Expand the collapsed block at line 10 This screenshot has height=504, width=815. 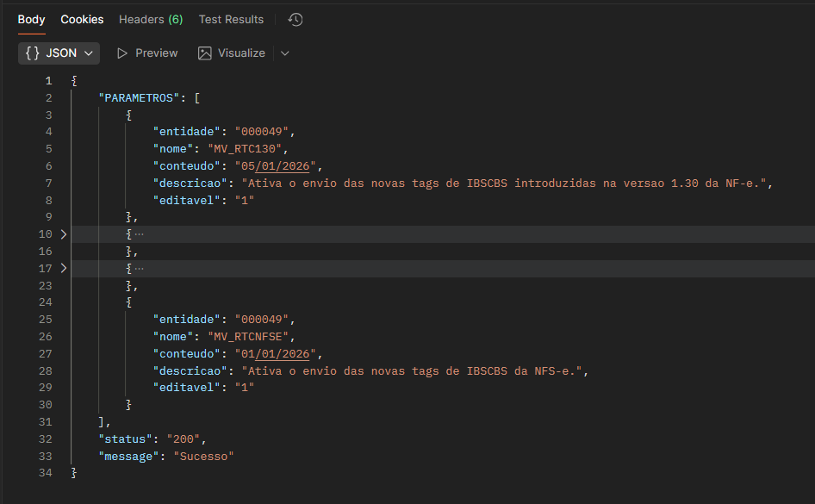tap(63, 234)
